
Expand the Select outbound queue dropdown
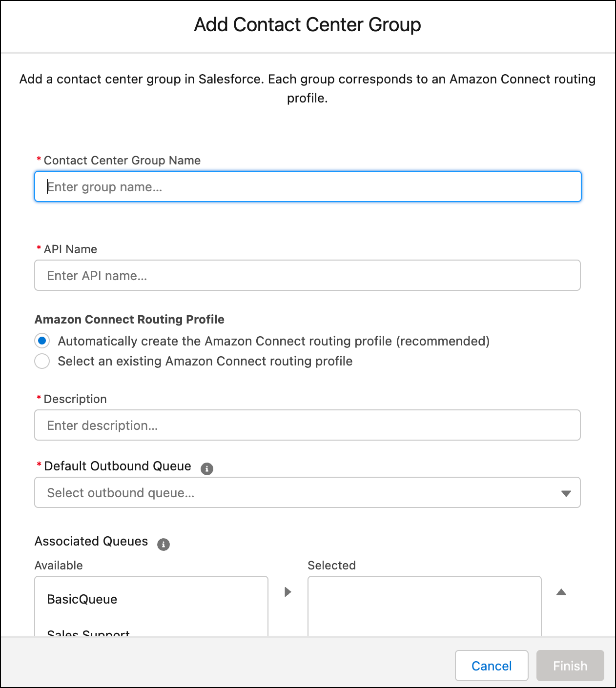coord(308,492)
